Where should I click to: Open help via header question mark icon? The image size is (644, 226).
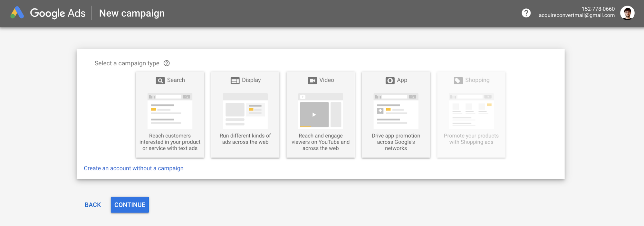coord(526,13)
